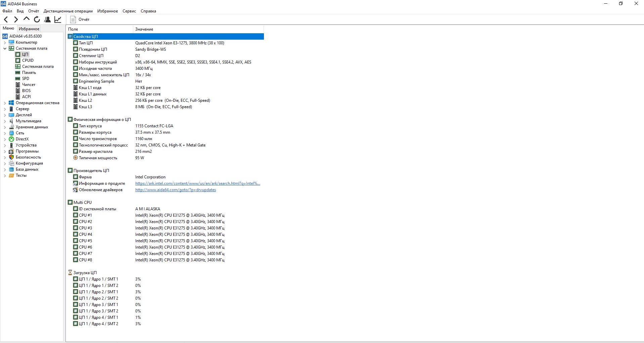Expand the DirectX tree node
Screen dimensions: 644x343
point(5,139)
